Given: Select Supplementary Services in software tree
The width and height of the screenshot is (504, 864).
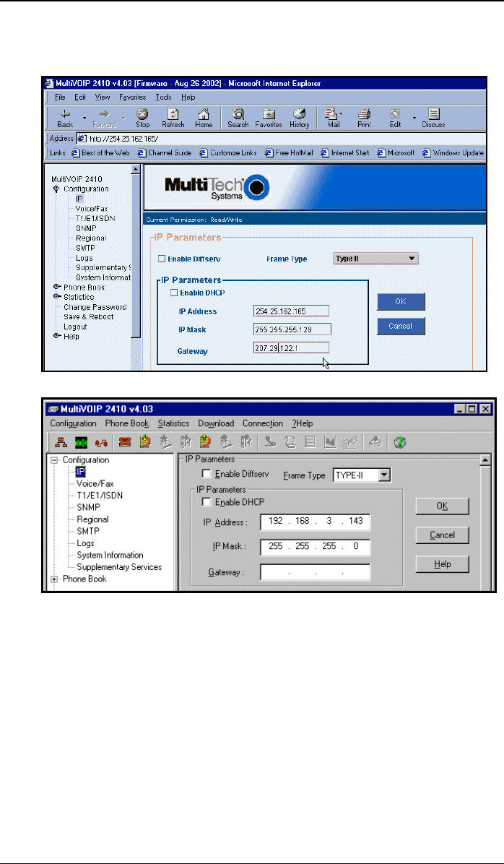Looking at the screenshot, I should (120, 567).
